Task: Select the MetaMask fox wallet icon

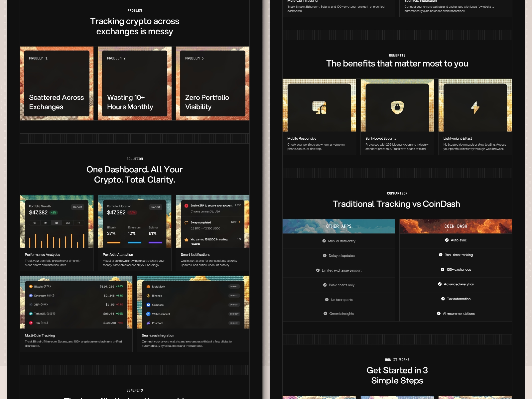Action: (x=149, y=286)
